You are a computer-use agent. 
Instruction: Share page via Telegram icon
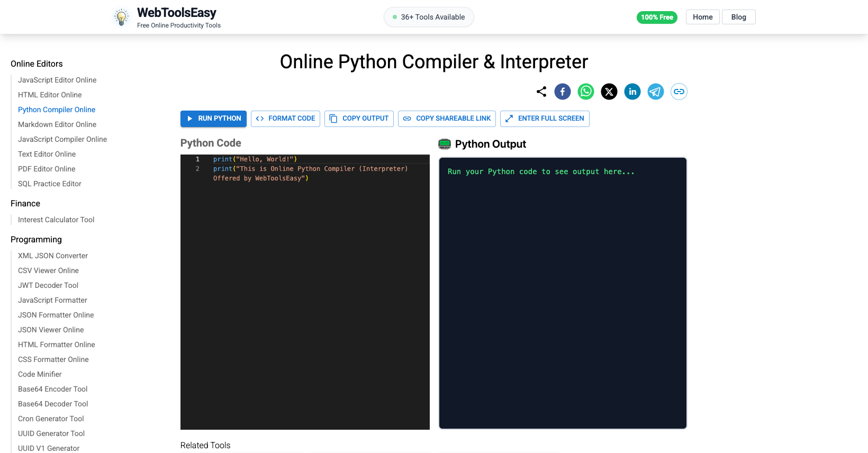pyautogui.click(x=656, y=92)
